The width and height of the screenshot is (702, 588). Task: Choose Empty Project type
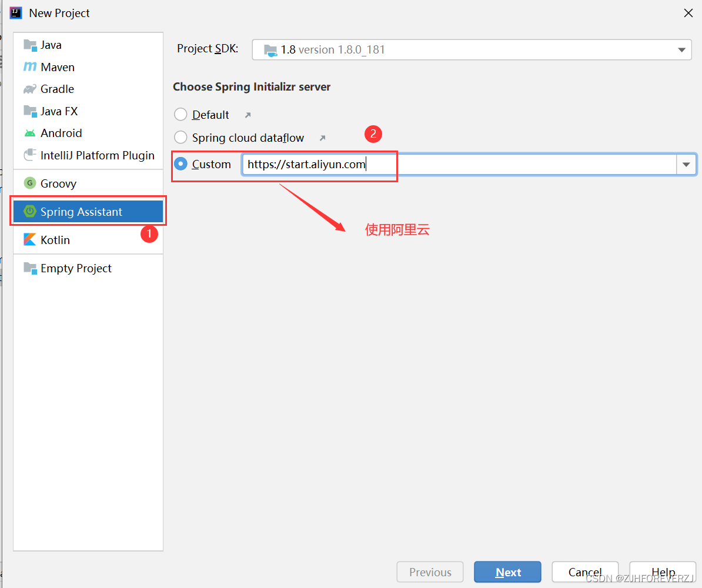[88, 268]
